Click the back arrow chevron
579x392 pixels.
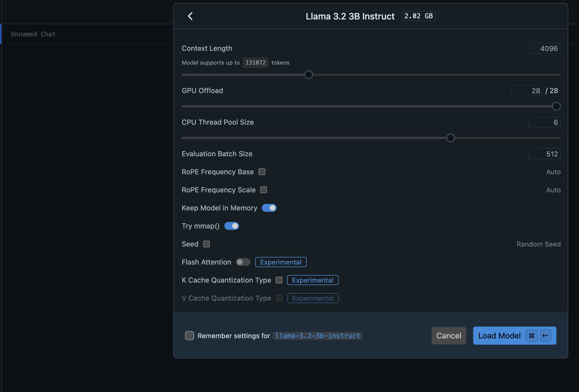click(x=190, y=16)
